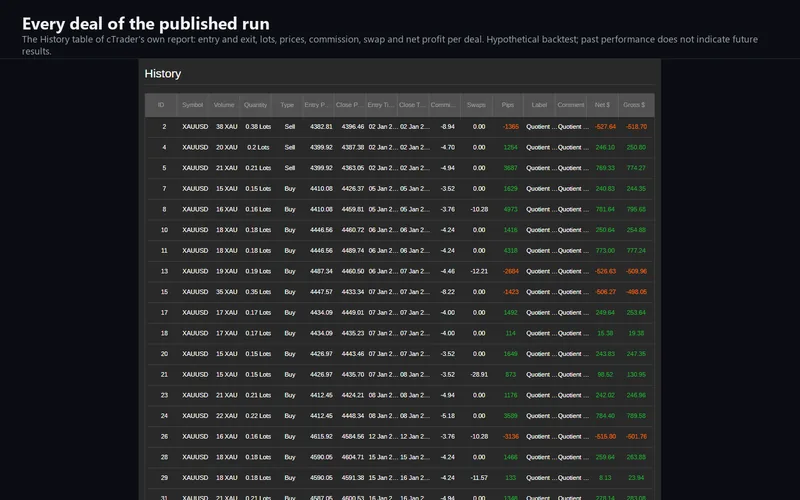Select the net value -506.27
This screenshot has width=800, height=500.
(x=605, y=292)
